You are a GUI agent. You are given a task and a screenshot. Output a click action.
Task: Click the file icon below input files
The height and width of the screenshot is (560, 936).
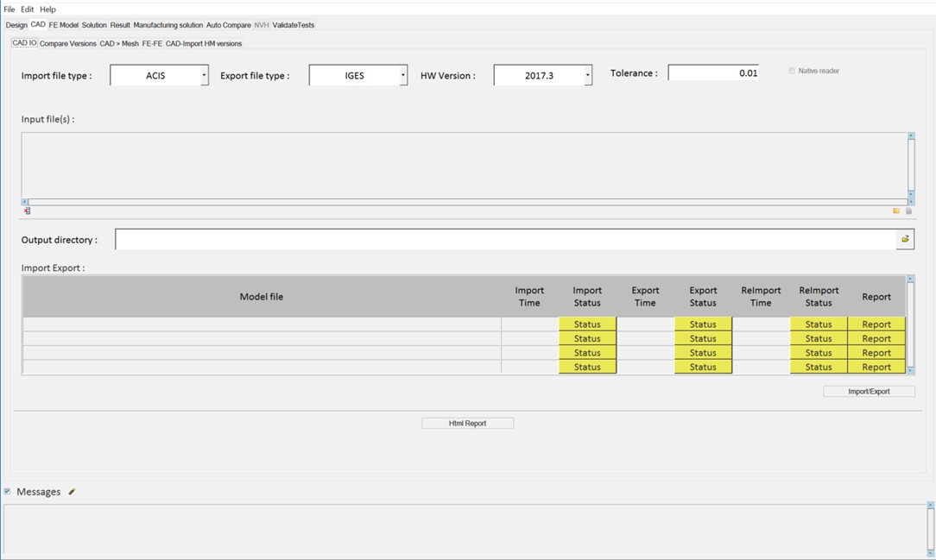click(908, 211)
